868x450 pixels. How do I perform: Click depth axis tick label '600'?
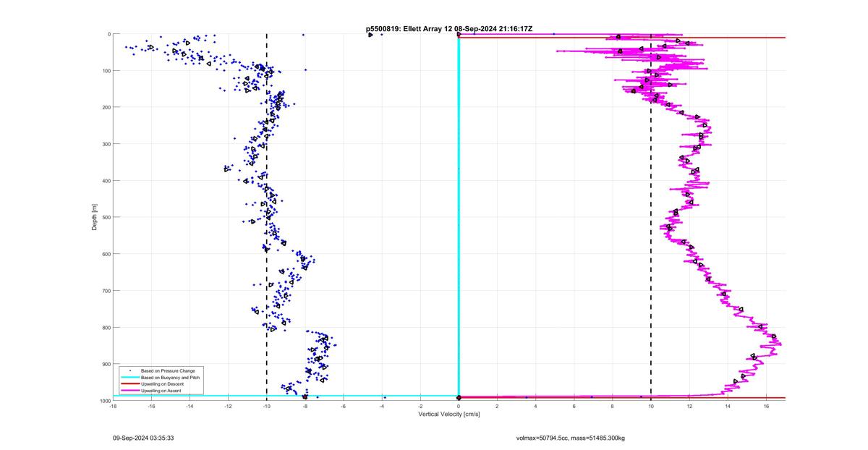(x=106, y=254)
